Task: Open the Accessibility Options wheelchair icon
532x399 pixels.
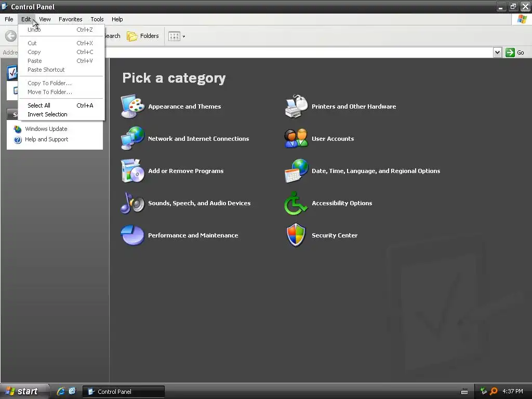Action: (x=296, y=203)
